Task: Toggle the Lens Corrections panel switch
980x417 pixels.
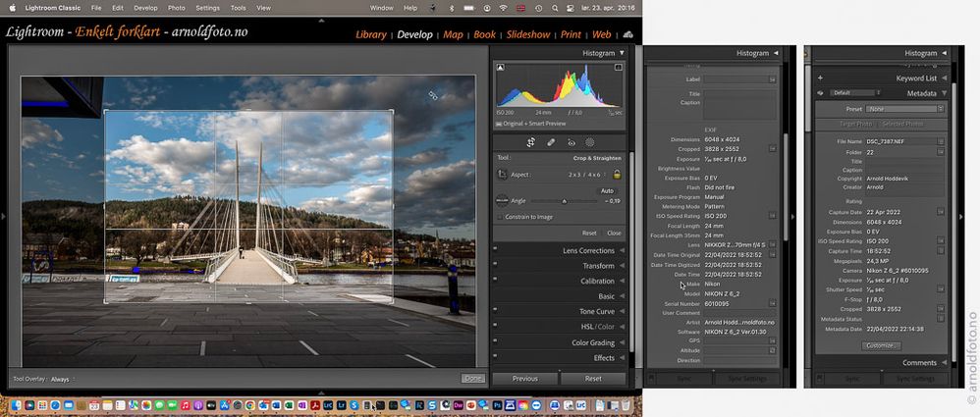Action: click(495, 248)
